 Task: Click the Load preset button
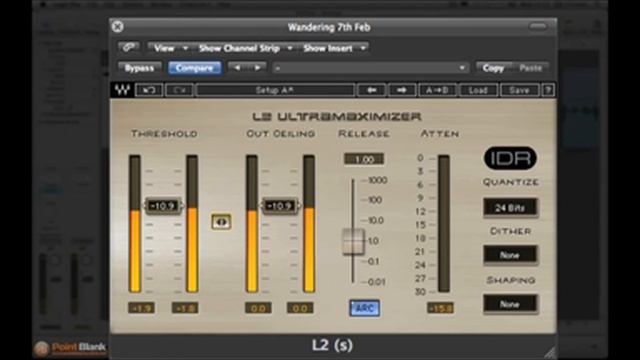[478, 90]
